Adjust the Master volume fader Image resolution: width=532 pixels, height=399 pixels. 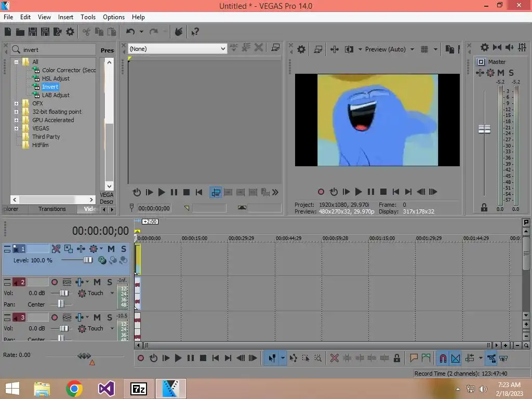tap(484, 129)
